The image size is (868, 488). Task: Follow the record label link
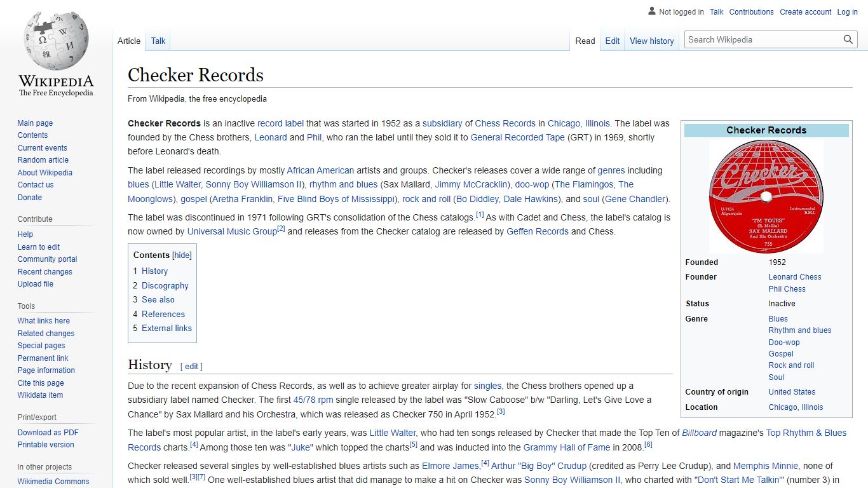point(280,123)
